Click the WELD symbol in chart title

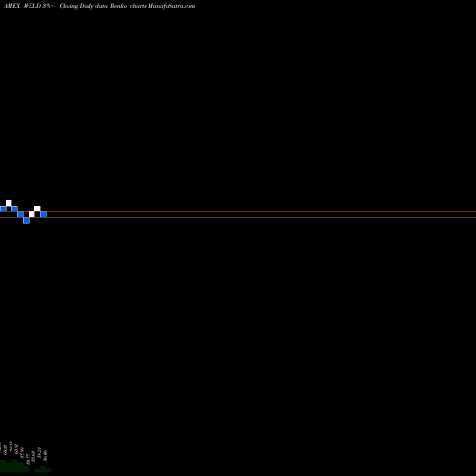coord(32,6)
